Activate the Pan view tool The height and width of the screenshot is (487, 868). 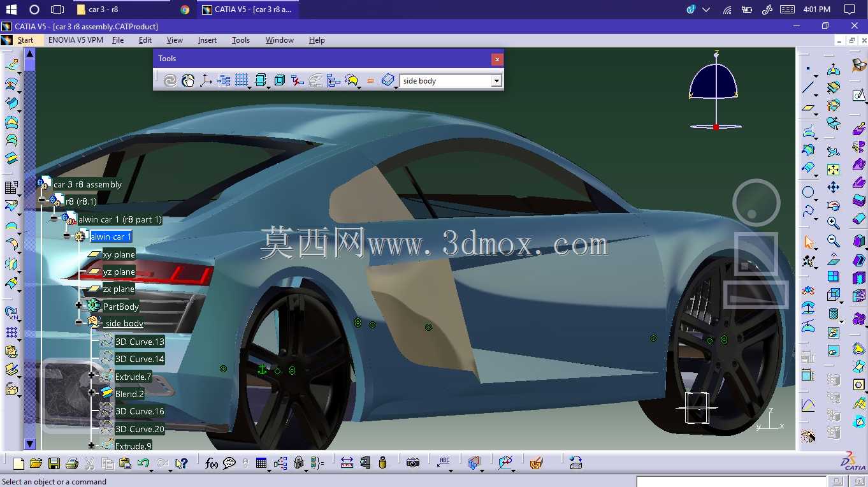[x=833, y=187]
